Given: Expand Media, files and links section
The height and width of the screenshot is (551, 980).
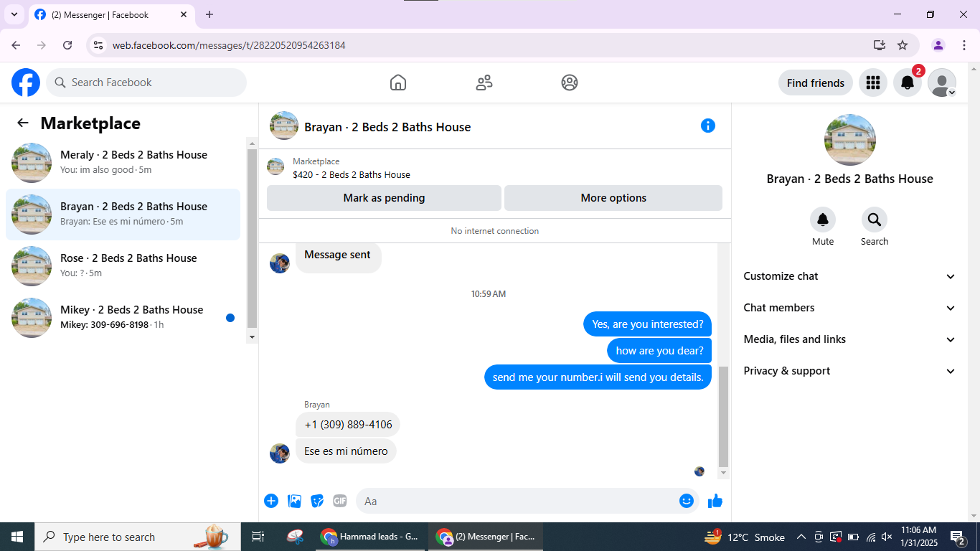Looking at the screenshot, I should (850, 339).
